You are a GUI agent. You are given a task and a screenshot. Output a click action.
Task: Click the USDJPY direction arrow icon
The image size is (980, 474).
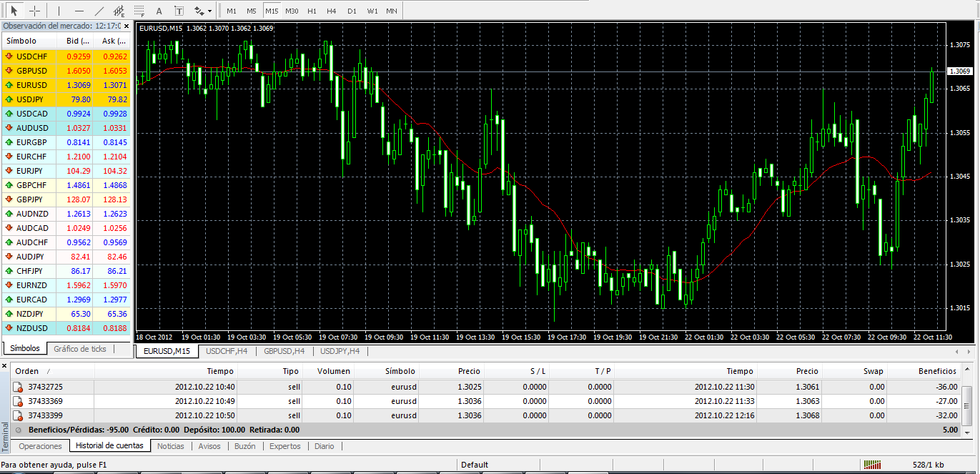[9, 99]
